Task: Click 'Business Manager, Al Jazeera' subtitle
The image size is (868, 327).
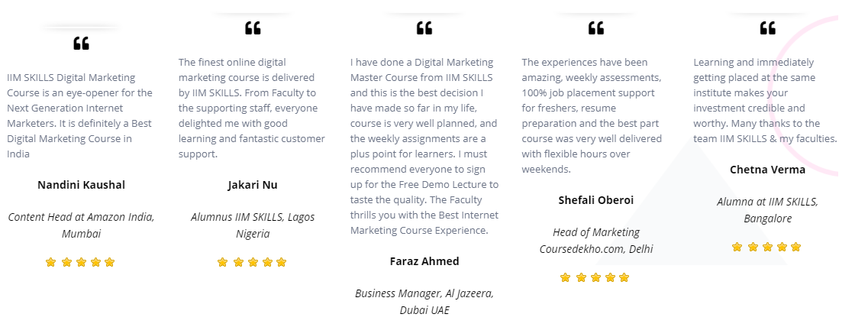Action: [424, 293]
